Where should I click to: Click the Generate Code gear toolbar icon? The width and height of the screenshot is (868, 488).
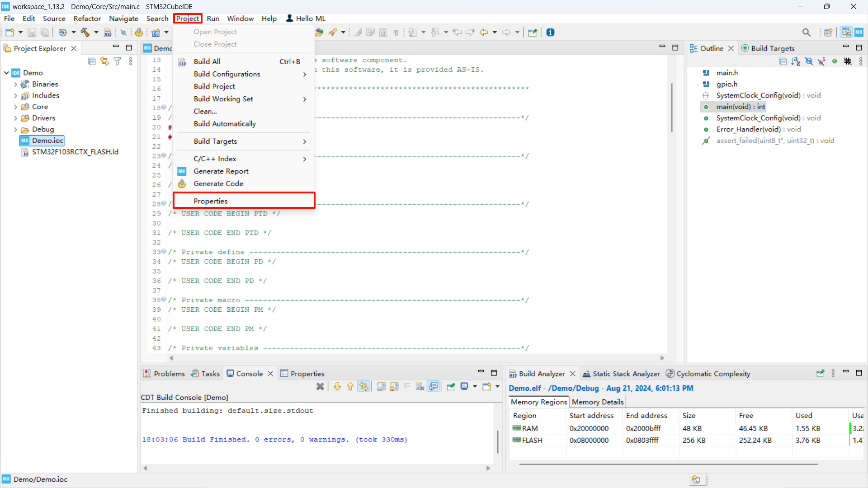pos(139,33)
